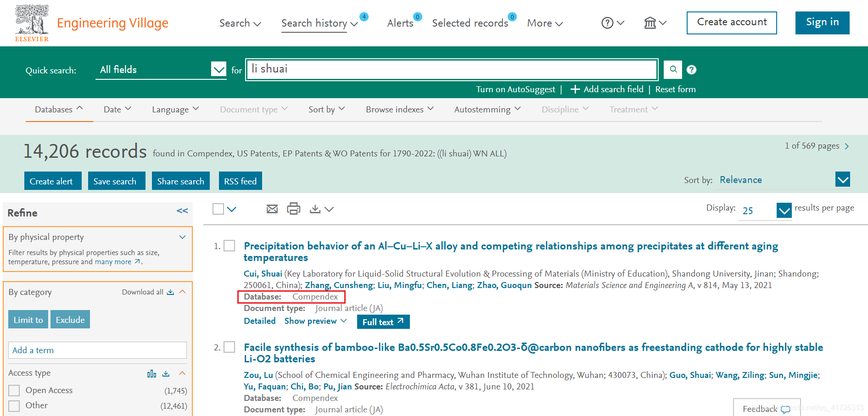The width and height of the screenshot is (868, 416).
Task: Click Reset form link
Action: [675, 89]
